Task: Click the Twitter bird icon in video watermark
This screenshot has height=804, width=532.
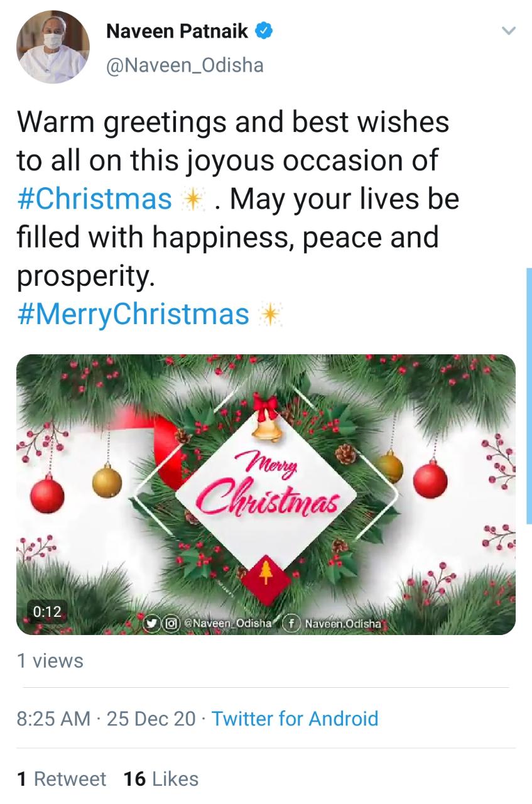Action: coord(151,623)
